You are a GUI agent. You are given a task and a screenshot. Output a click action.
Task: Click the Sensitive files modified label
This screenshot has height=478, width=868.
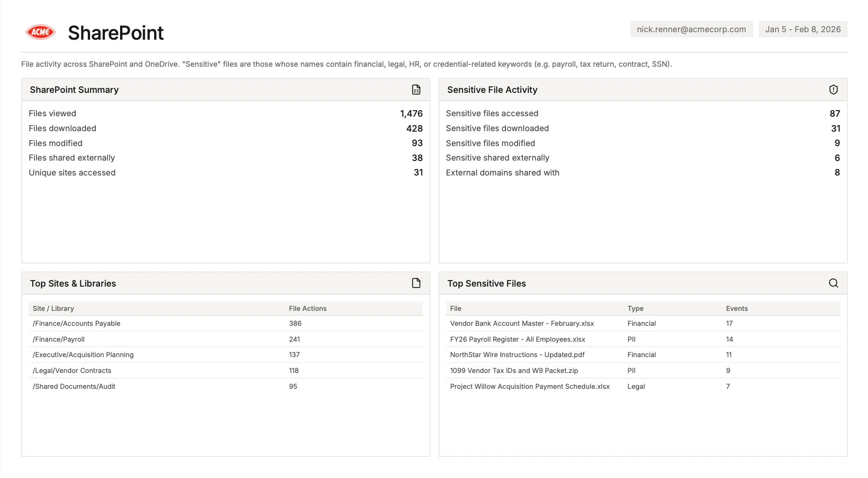tap(490, 143)
